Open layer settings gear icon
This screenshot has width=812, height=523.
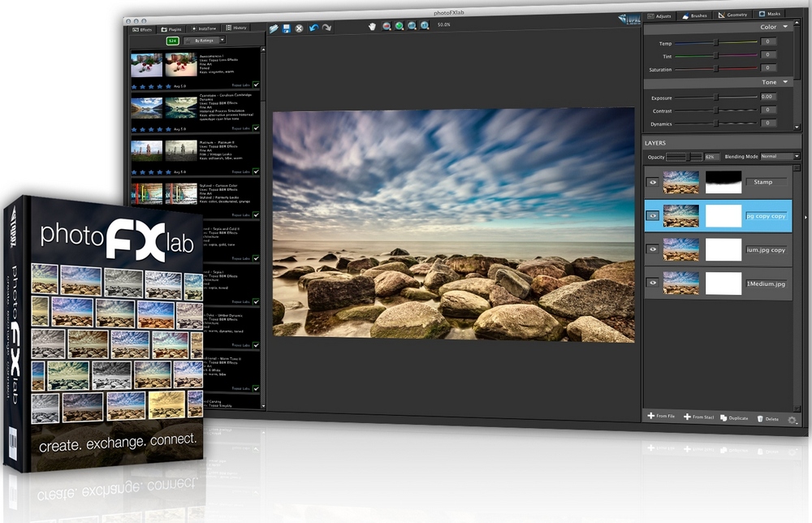[792, 420]
